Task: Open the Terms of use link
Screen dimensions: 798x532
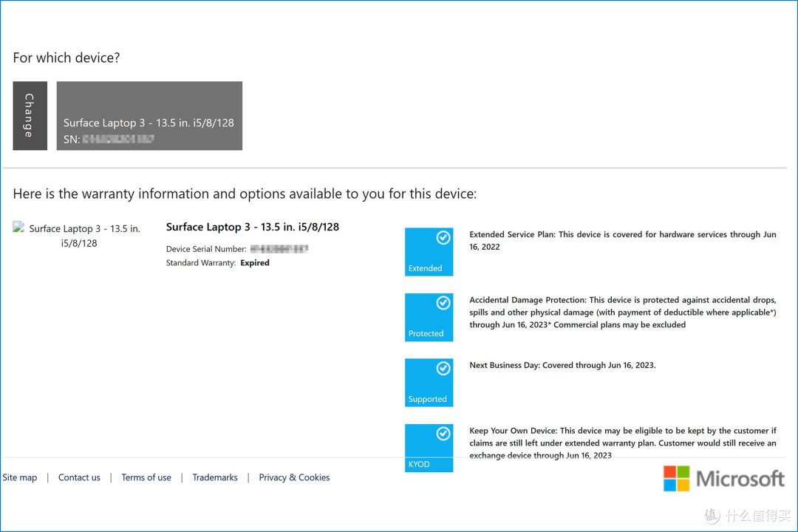Action: (x=146, y=477)
